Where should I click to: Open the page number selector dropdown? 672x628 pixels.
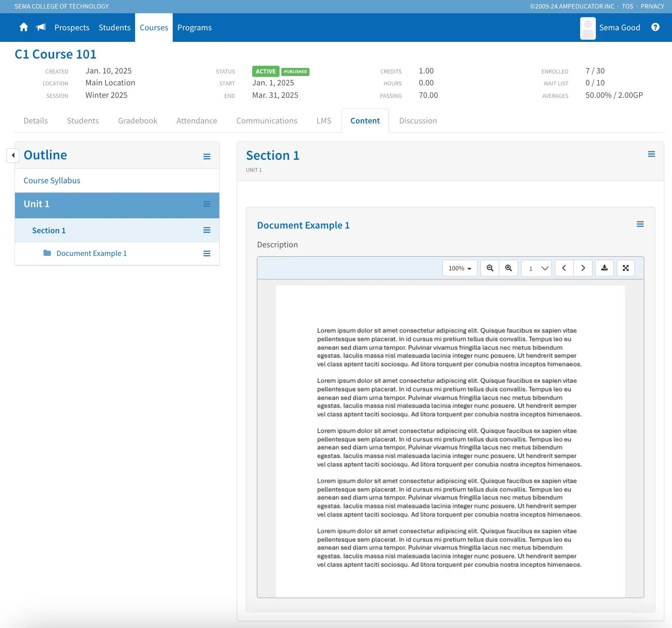pyautogui.click(x=536, y=268)
